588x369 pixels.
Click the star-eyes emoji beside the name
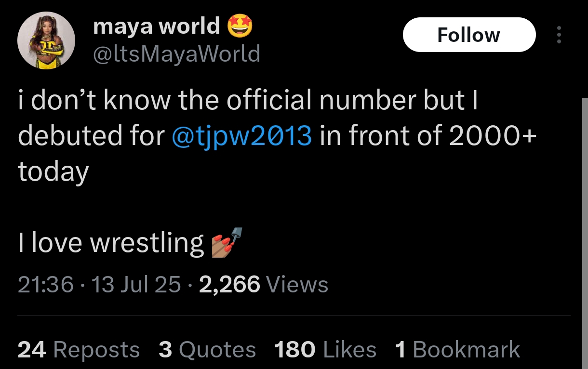[x=240, y=26]
